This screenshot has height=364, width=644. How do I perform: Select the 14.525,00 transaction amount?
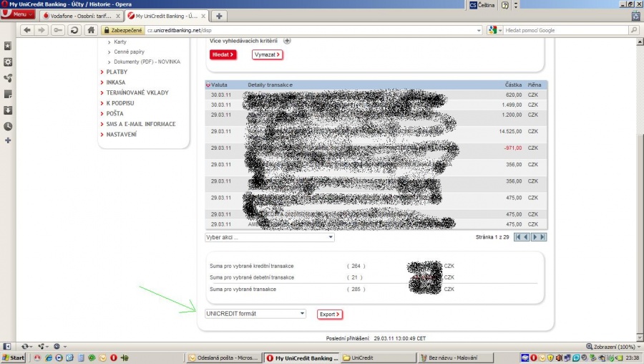click(x=510, y=132)
